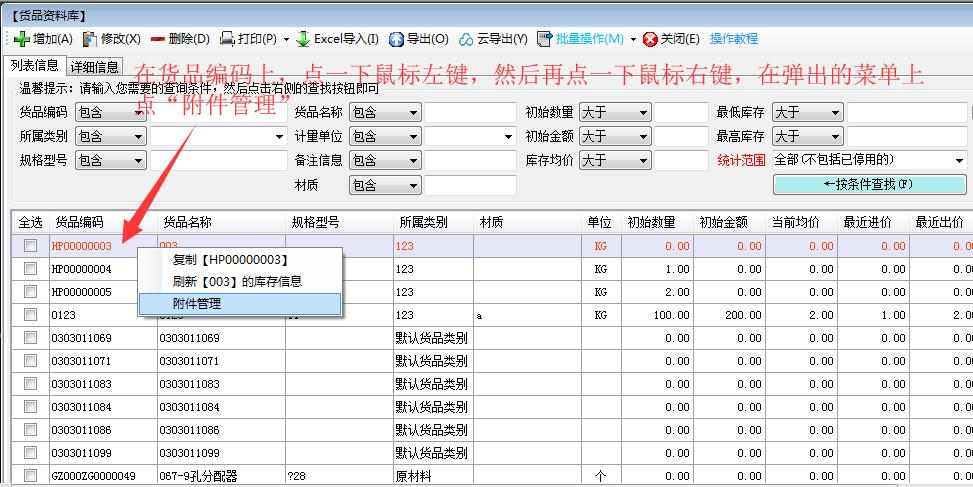Screen dimensions: 973x487
Task: Open the 统计范围 dropdown list
Action: [x=959, y=160]
